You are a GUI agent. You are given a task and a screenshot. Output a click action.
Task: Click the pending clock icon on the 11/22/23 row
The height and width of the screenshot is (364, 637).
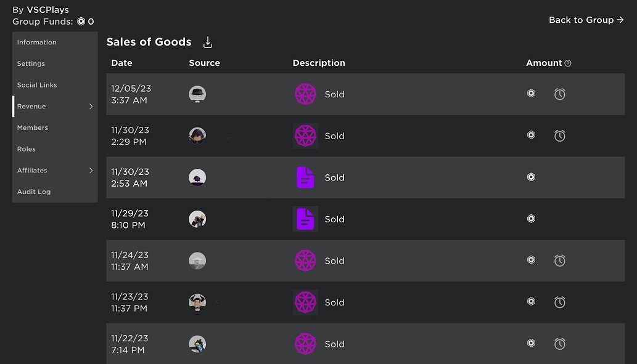559,343
